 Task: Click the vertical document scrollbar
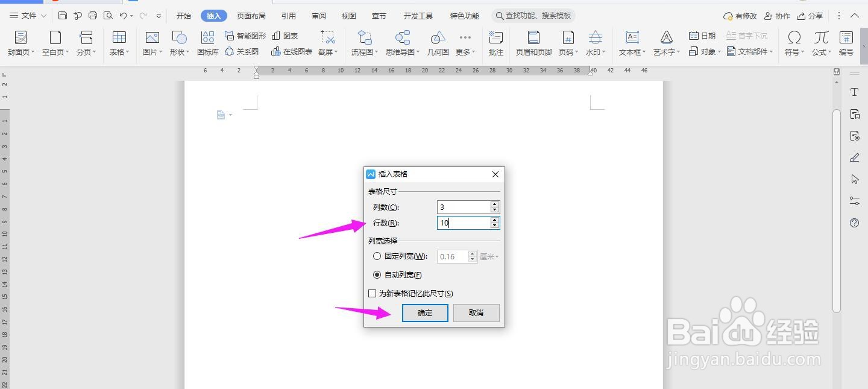point(836,211)
